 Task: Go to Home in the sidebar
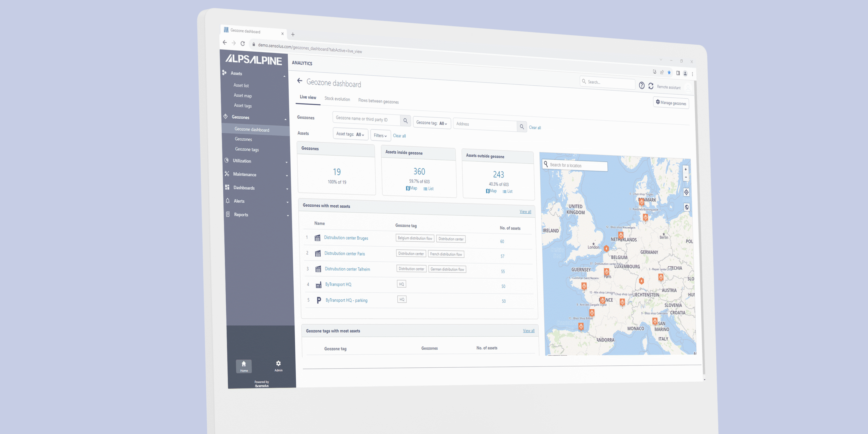pos(244,366)
